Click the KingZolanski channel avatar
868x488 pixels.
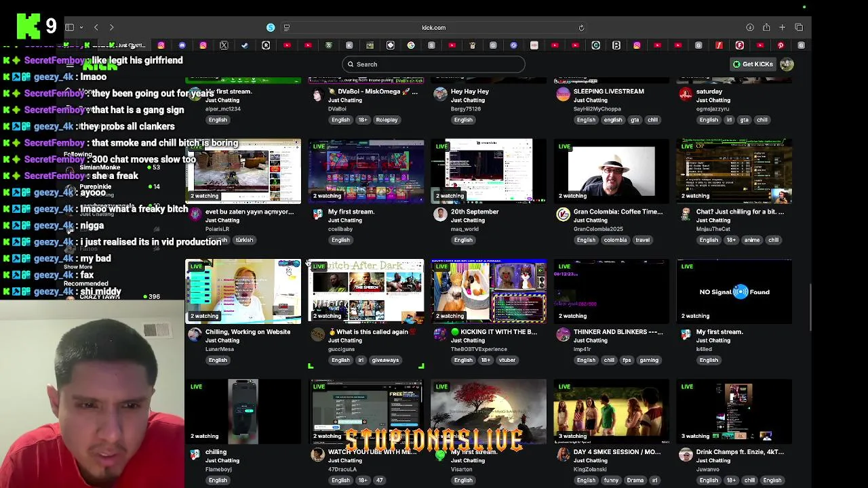pos(563,455)
